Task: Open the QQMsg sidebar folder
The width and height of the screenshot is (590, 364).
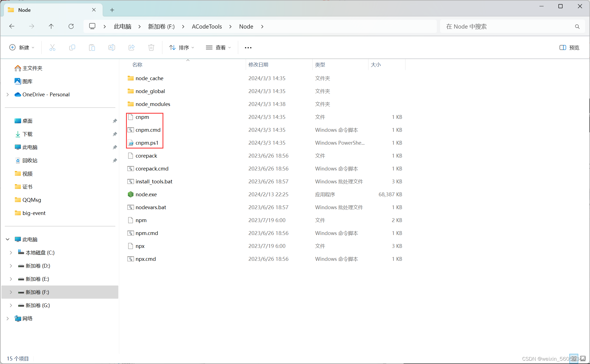Action: [x=28, y=200]
